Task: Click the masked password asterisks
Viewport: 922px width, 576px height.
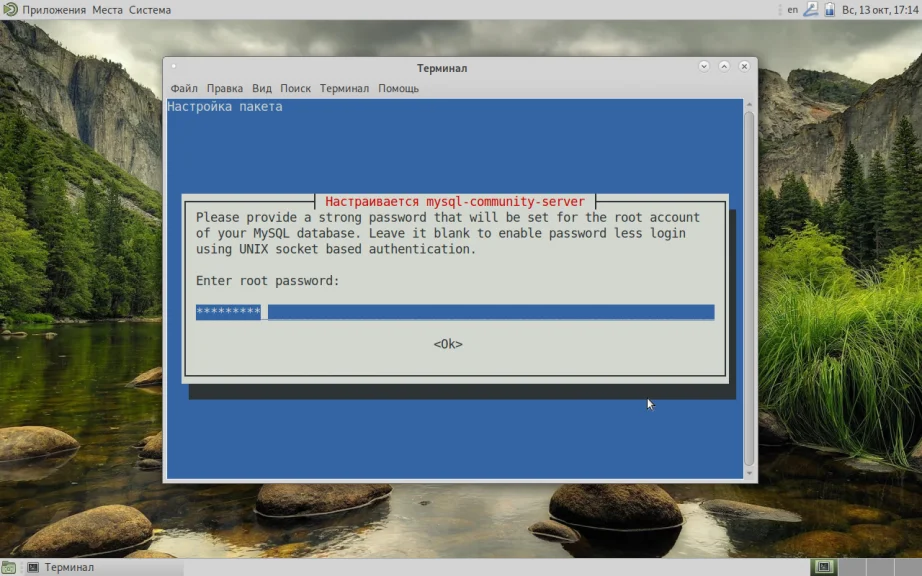Action: tap(228, 312)
